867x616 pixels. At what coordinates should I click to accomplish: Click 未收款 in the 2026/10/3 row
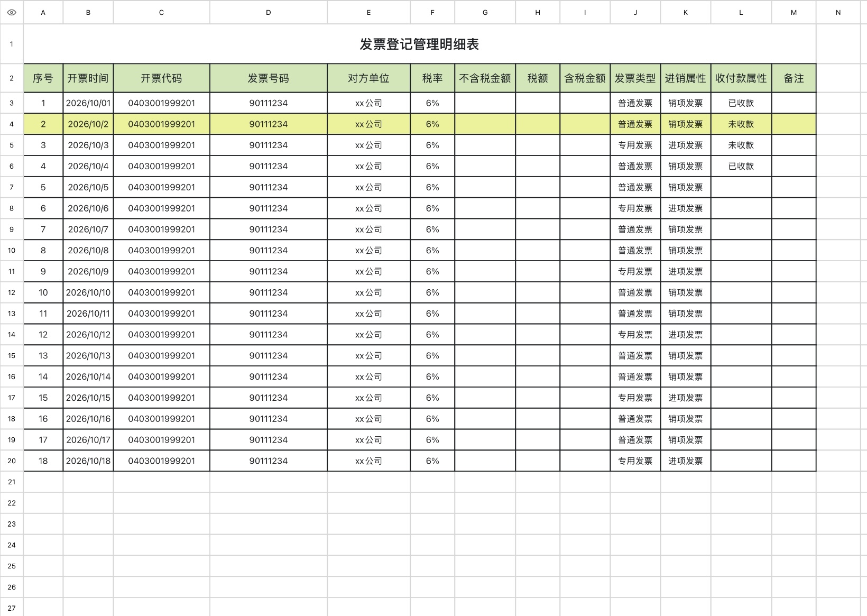(x=741, y=145)
